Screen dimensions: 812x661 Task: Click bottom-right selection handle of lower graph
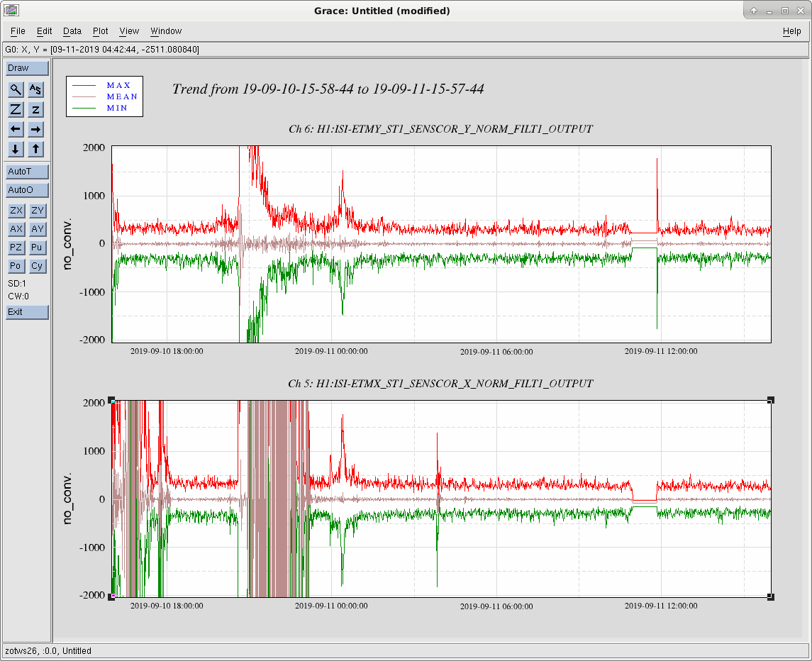point(771,597)
